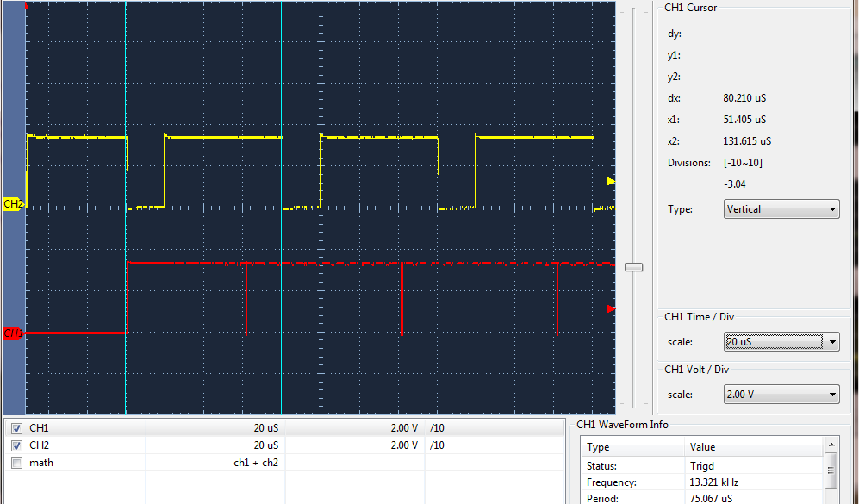Click the math expression ch1 + ch2
This screenshot has width=859, height=504.
pyautogui.click(x=256, y=463)
